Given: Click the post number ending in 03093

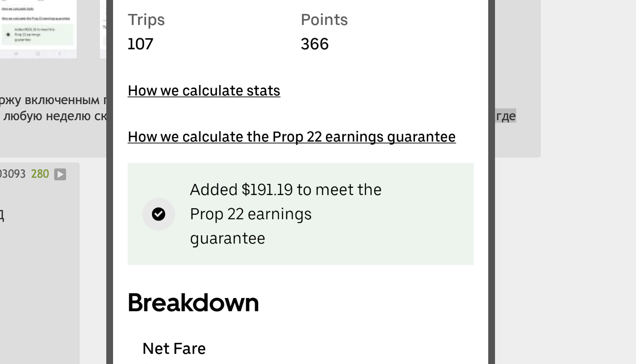Looking at the screenshot, I should [13, 174].
